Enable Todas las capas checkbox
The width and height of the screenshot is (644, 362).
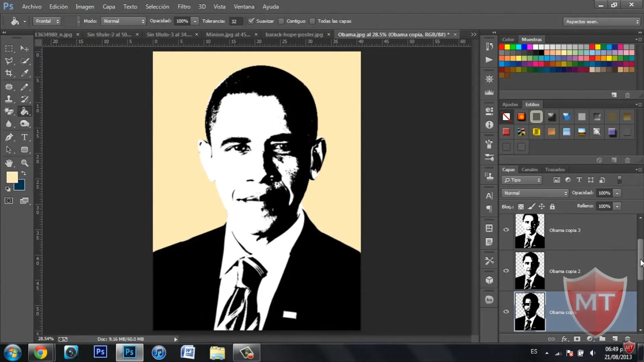312,21
